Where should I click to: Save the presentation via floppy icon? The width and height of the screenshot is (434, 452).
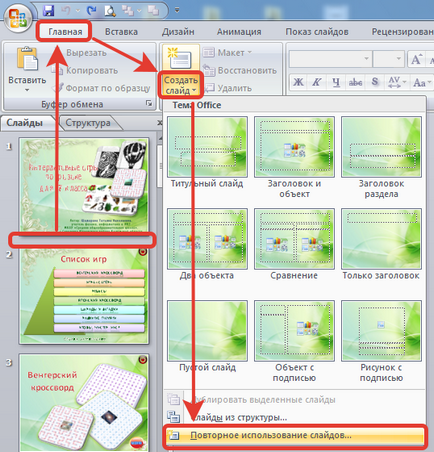[x=49, y=10]
